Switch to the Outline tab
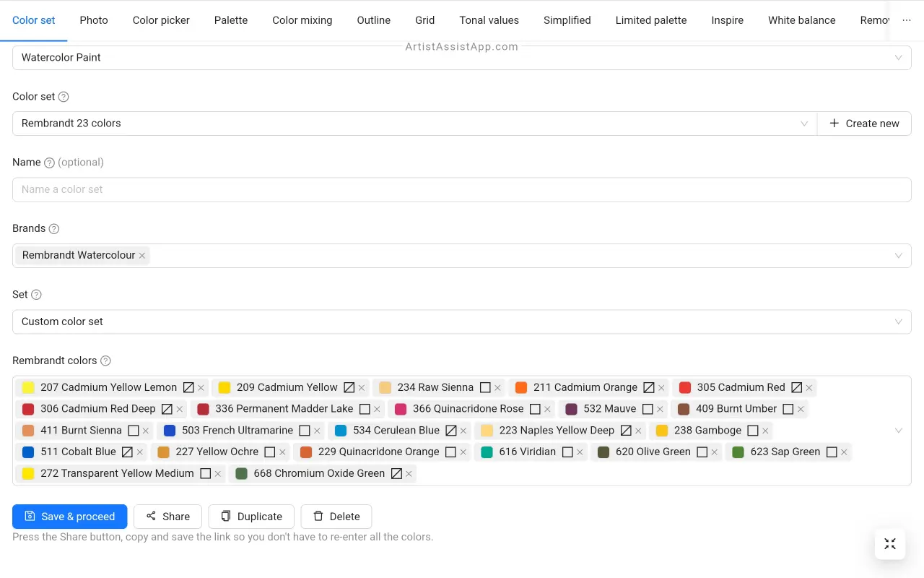The height and width of the screenshot is (578, 924). tap(374, 20)
